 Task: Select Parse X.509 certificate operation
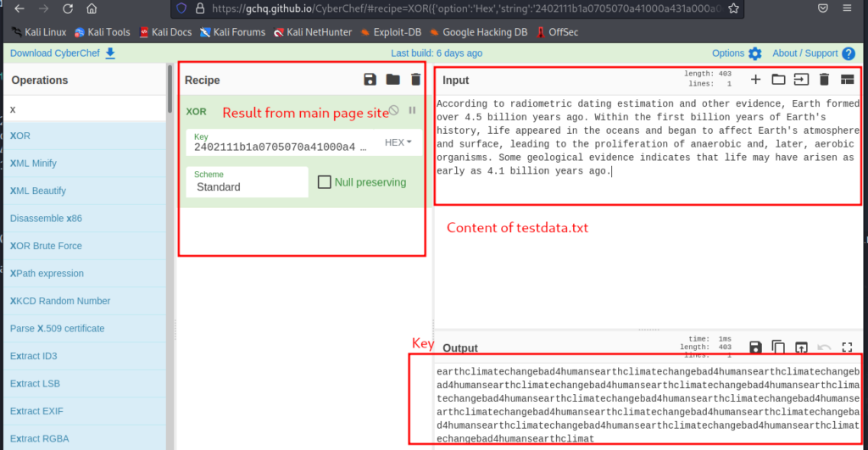86,328
